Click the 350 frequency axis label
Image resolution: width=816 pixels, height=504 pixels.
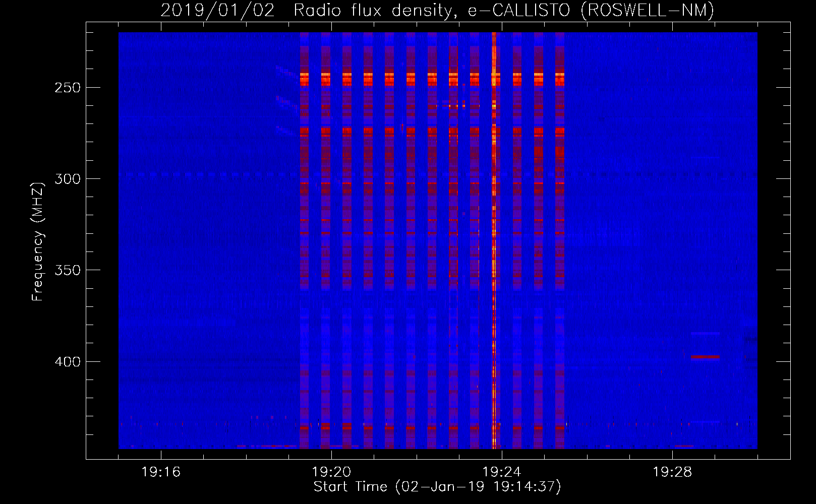[67, 270]
